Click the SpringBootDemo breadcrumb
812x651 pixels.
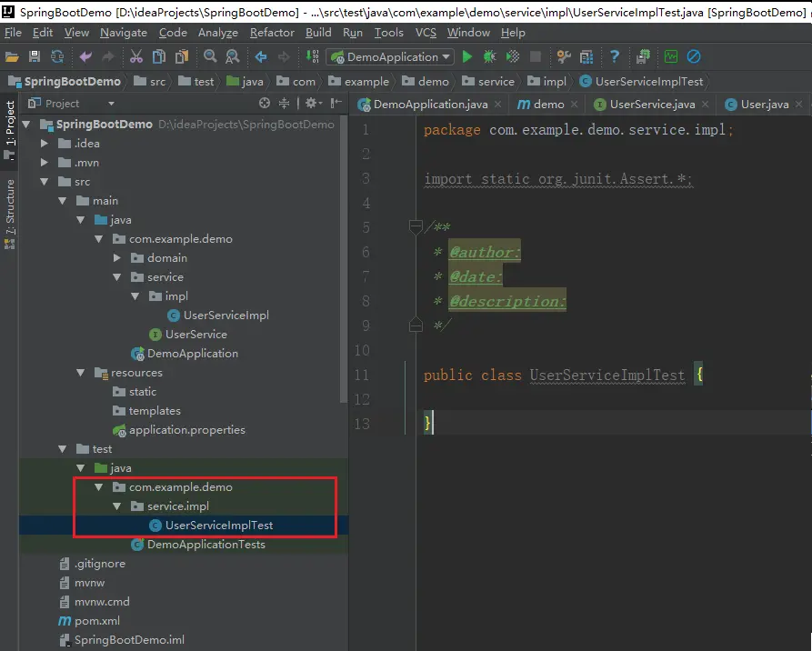point(65,81)
